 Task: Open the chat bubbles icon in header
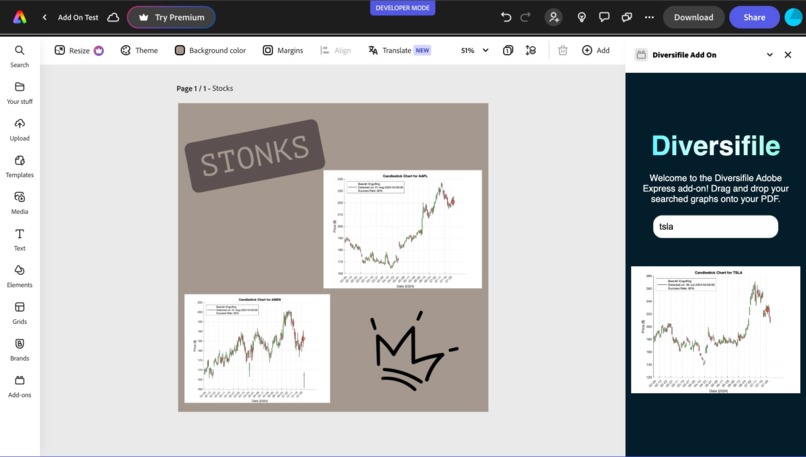point(627,17)
